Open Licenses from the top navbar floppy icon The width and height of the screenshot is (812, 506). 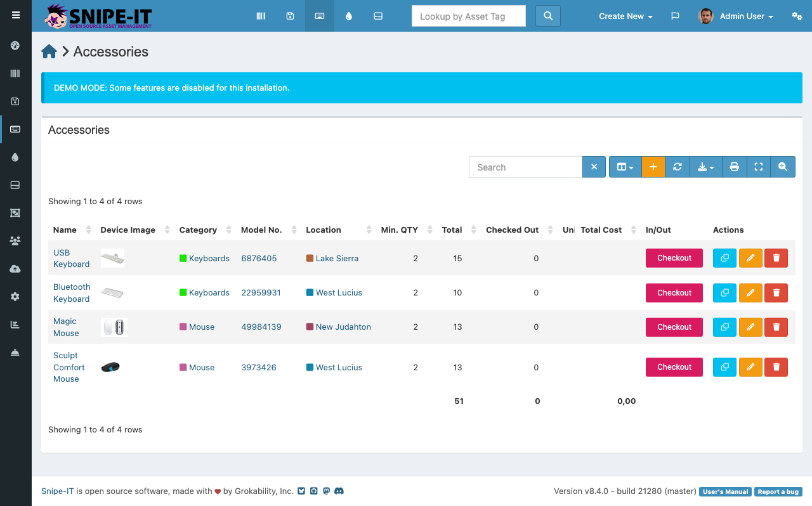(x=290, y=16)
